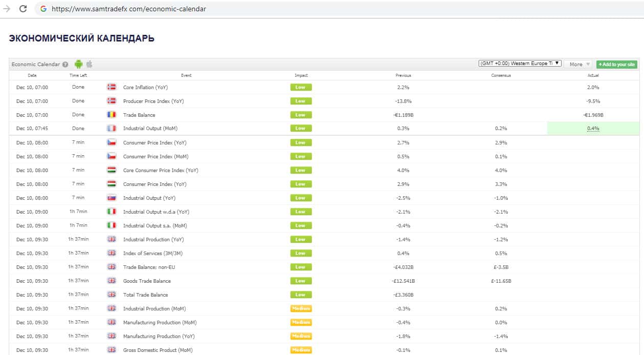Click the Medium impact badge for Manufacturing Production (YoY)
644x355 pixels.
click(x=301, y=336)
